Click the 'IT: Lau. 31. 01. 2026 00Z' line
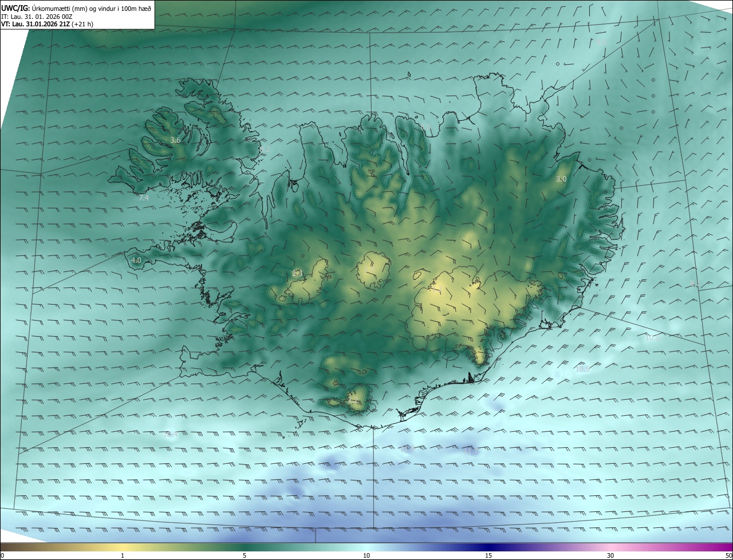The image size is (733, 560). point(37,17)
